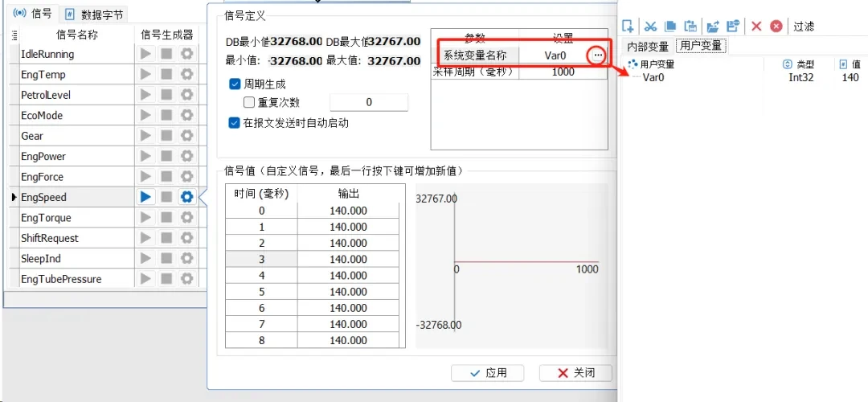Click the red X delete icon
Image resolution: width=868 pixels, height=402 pixels.
[x=757, y=26]
